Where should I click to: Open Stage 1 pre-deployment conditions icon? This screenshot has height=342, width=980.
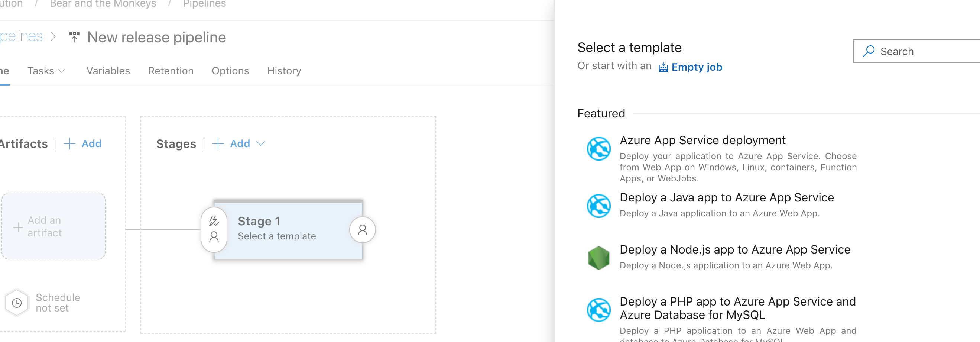tap(214, 229)
